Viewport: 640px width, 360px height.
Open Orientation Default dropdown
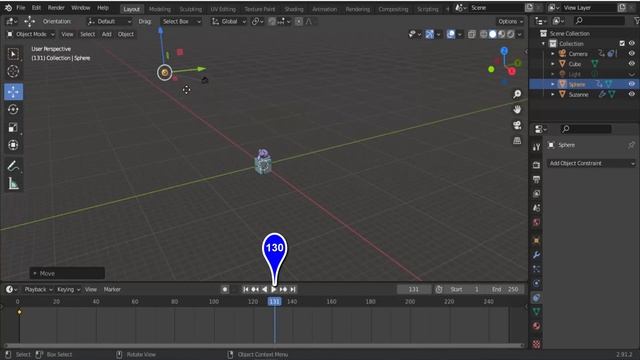coord(110,21)
